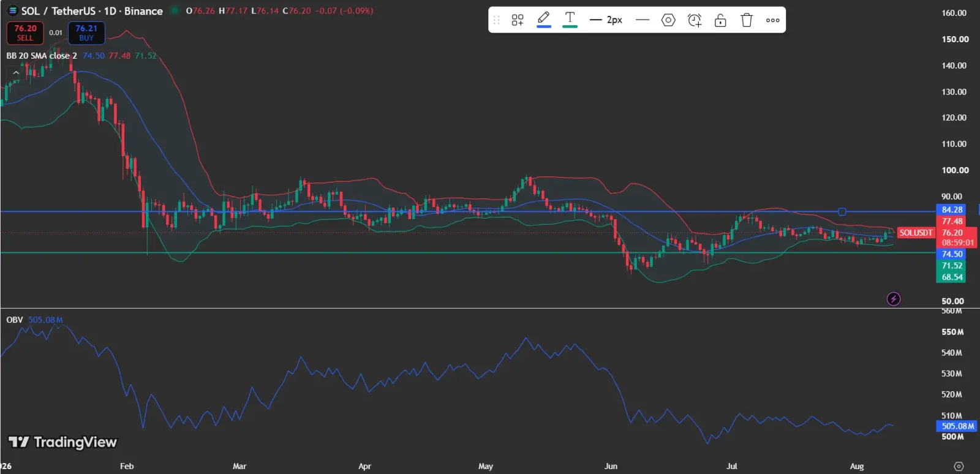980x474 pixels.
Task: Click the TradingView logo
Action: (x=62, y=442)
